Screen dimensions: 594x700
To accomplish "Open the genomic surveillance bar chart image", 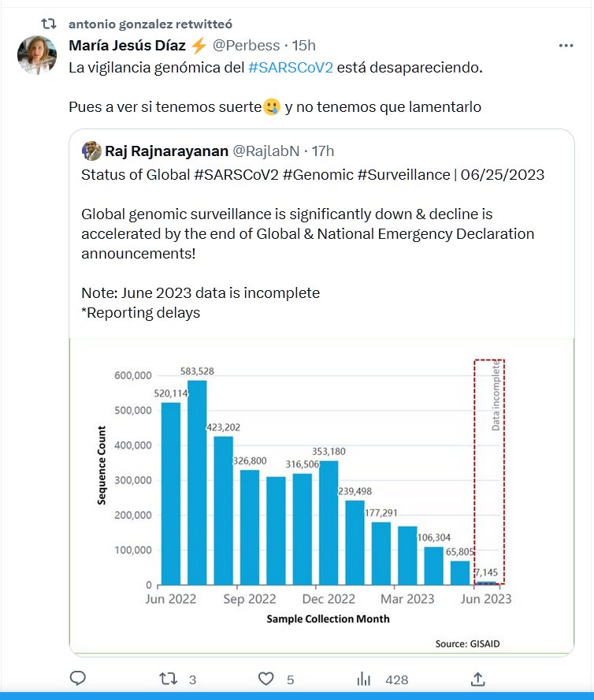I will pyautogui.click(x=321, y=497).
